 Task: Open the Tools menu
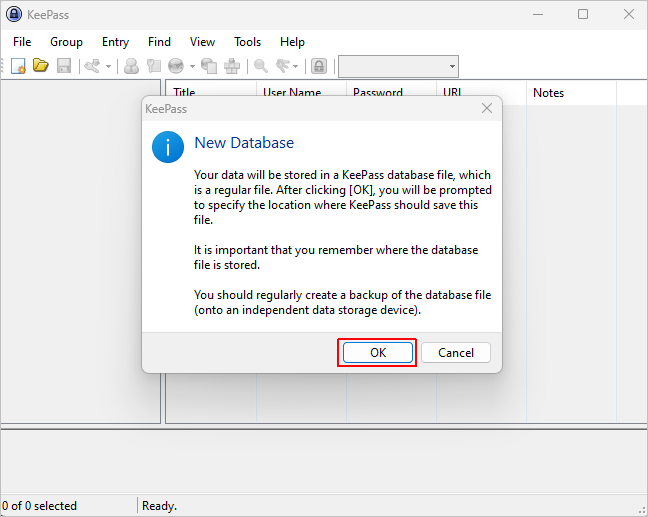coord(248,42)
